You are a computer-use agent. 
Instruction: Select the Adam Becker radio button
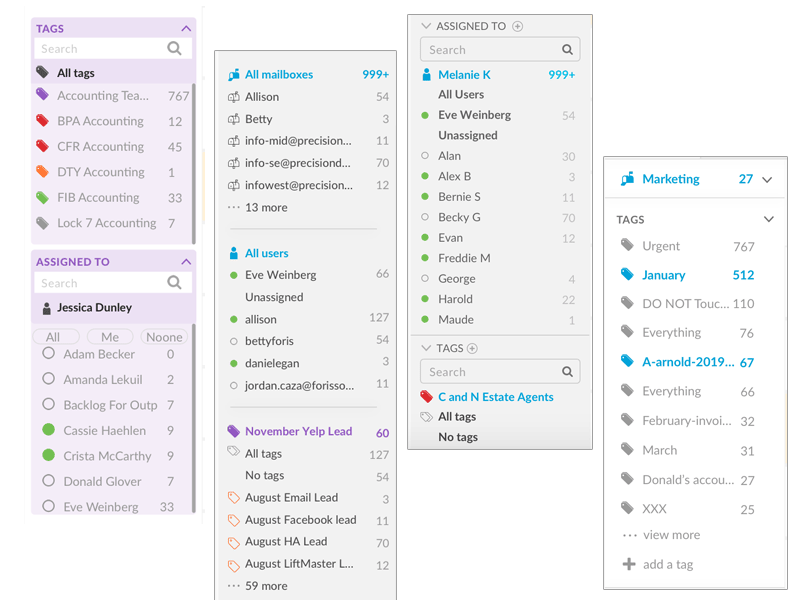pos(48,353)
